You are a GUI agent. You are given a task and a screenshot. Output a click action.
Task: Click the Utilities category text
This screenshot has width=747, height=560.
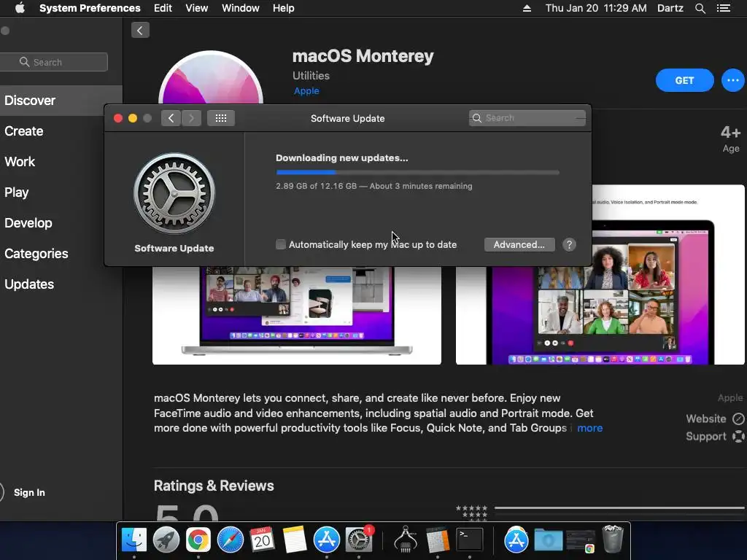[311, 76]
